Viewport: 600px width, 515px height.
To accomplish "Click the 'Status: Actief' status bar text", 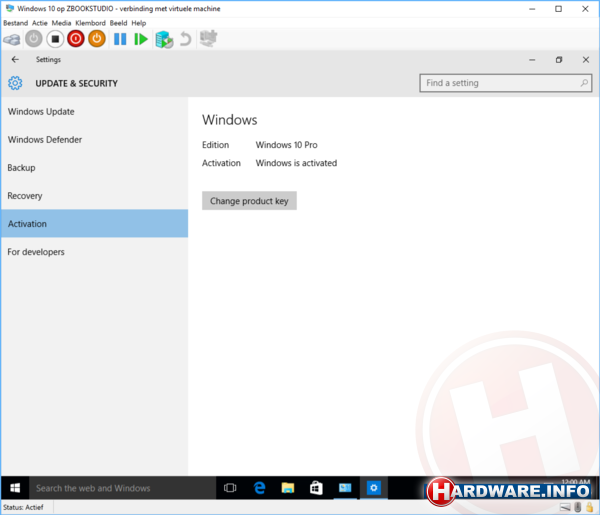I will (23, 507).
